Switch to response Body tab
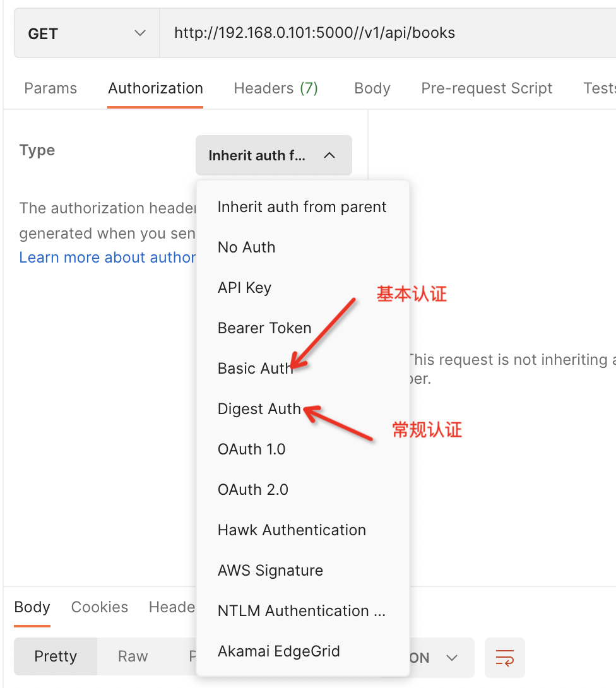Screen dimensions: 616x688 click(x=32, y=607)
